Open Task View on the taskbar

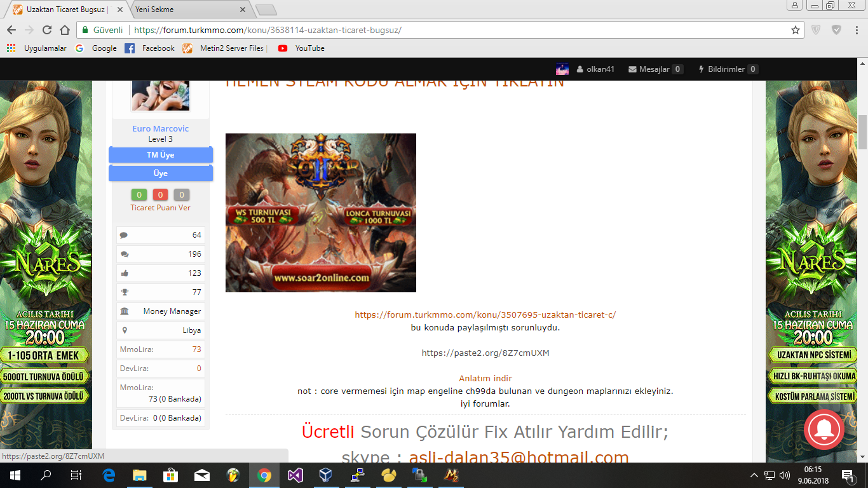tap(76, 475)
